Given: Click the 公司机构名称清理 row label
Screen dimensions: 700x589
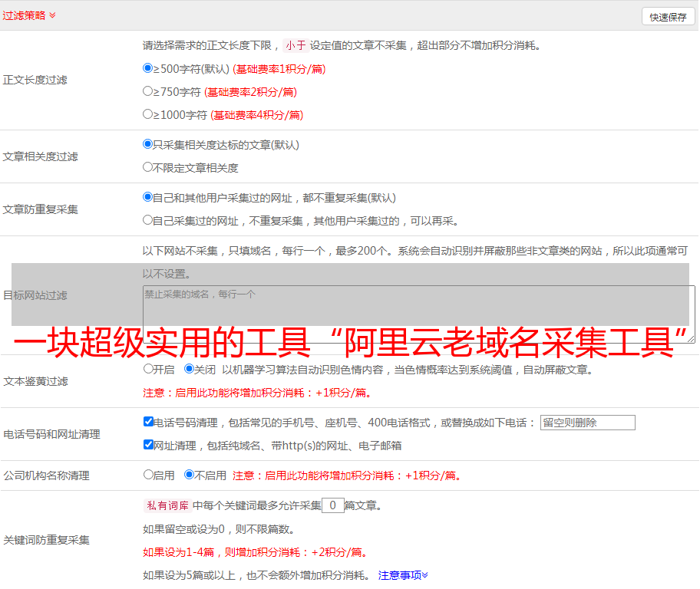Looking at the screenshot, I should click(x=46, y=475).
